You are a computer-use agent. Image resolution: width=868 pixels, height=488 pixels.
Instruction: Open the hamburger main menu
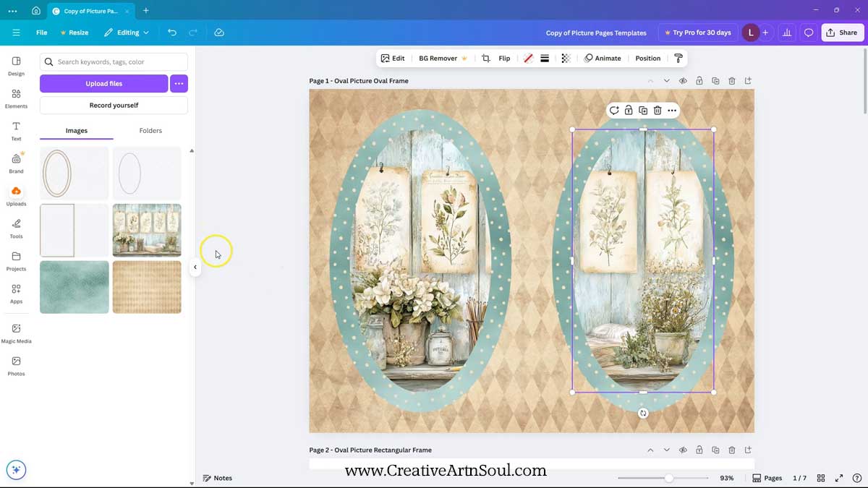[x=16, y=33]
